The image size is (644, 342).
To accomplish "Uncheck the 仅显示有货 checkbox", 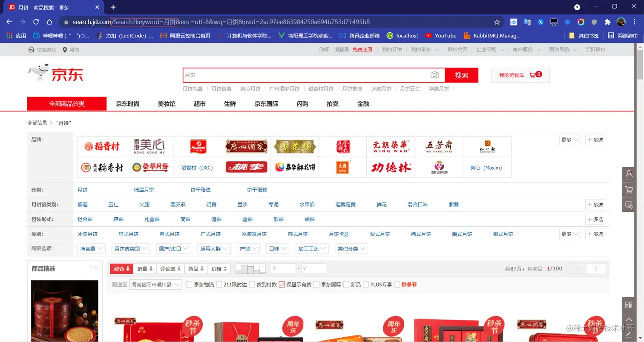I will [282, 285].
